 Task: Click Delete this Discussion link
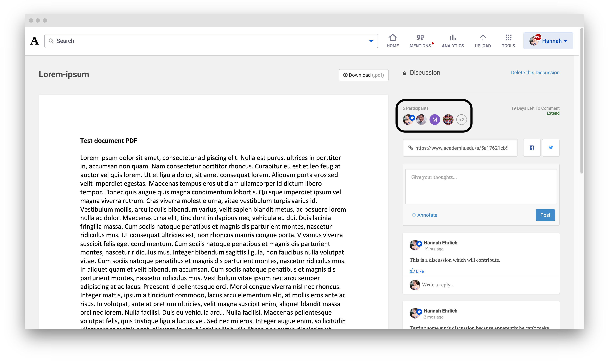[x=535, y=73]
